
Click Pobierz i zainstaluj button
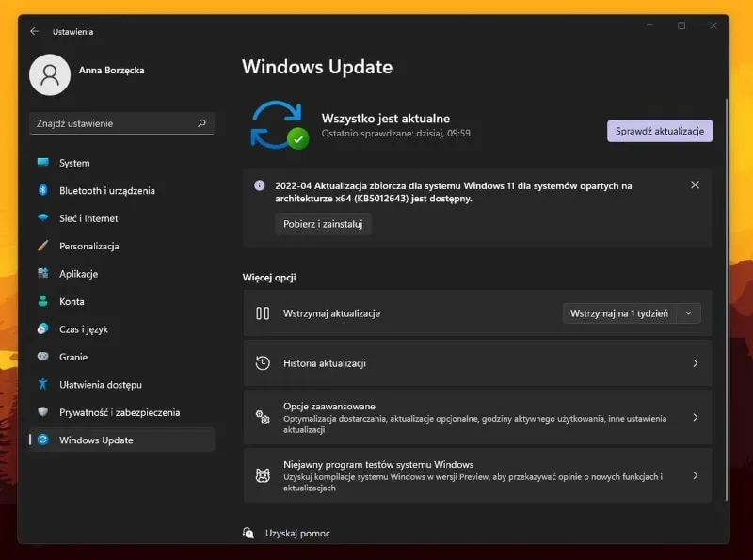(x=323, y=224)
